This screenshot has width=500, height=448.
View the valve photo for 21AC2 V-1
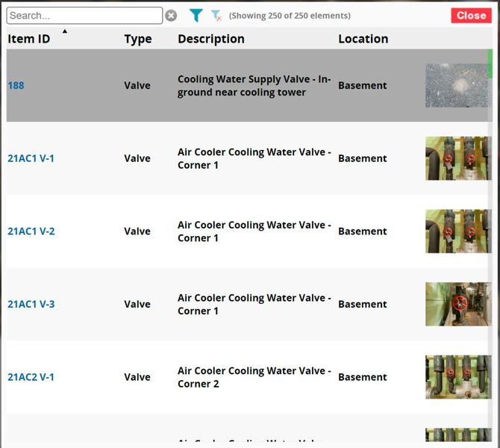coord(457,377)
